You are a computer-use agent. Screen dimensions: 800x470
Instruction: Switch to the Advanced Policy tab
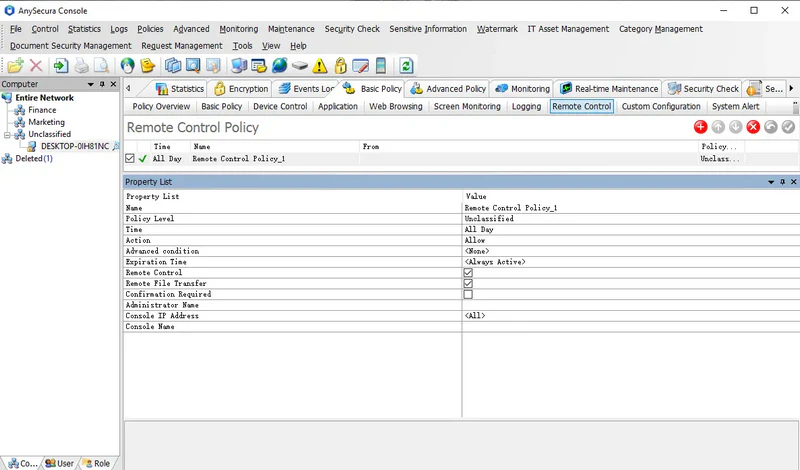pyautogui.click(x=448, y=89)
